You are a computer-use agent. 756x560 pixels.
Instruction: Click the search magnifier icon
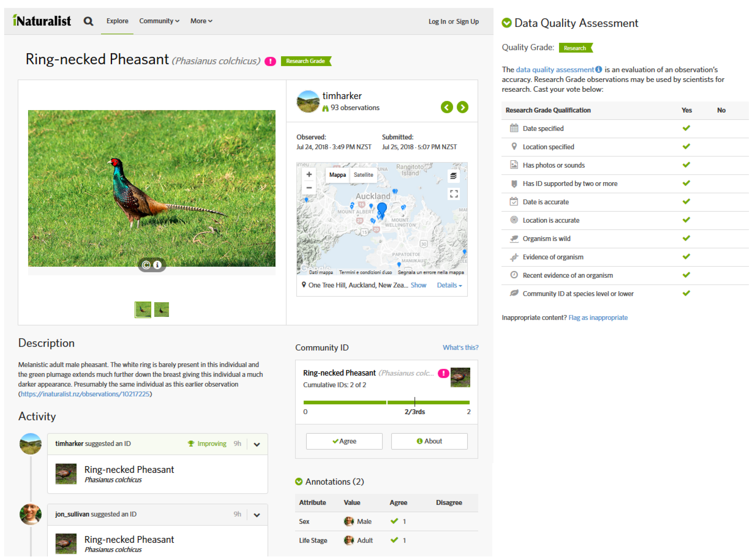coord(88,21)
